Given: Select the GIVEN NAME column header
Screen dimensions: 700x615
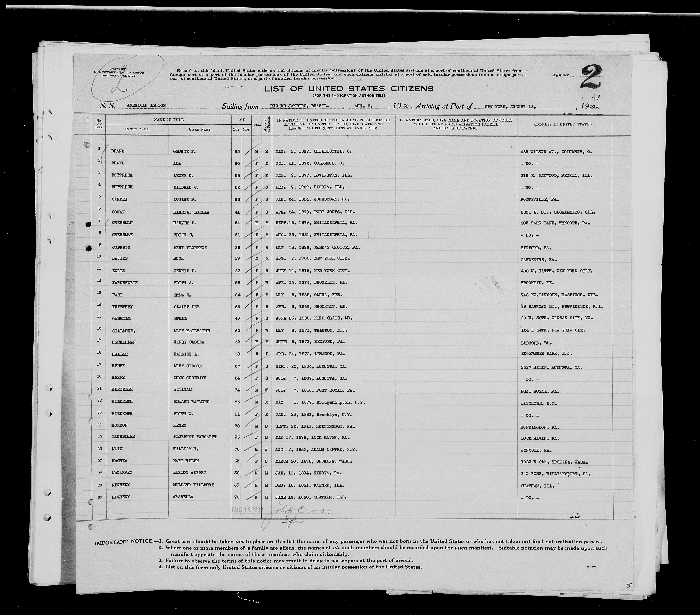Looking at the screenshot, I should [200, 130].
